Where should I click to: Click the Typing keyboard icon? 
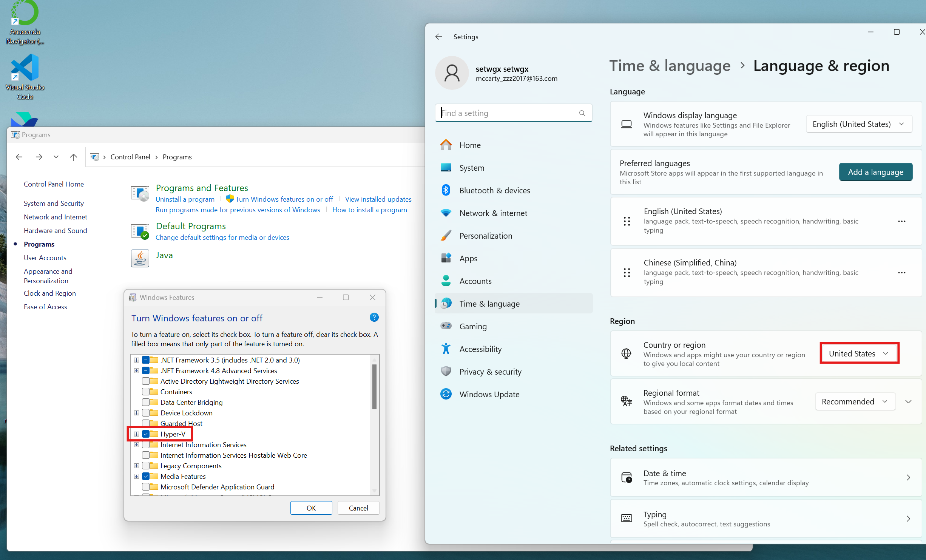click(627, 518)
